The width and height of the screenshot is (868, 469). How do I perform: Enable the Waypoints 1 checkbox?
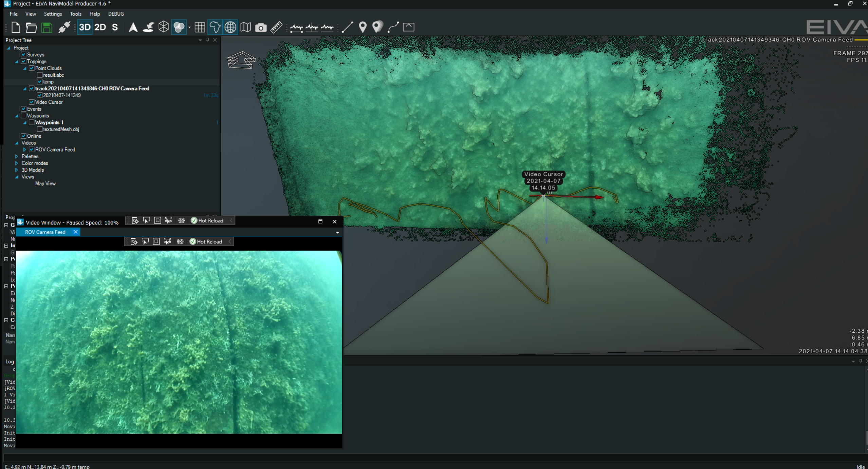[x=32, y=122]
